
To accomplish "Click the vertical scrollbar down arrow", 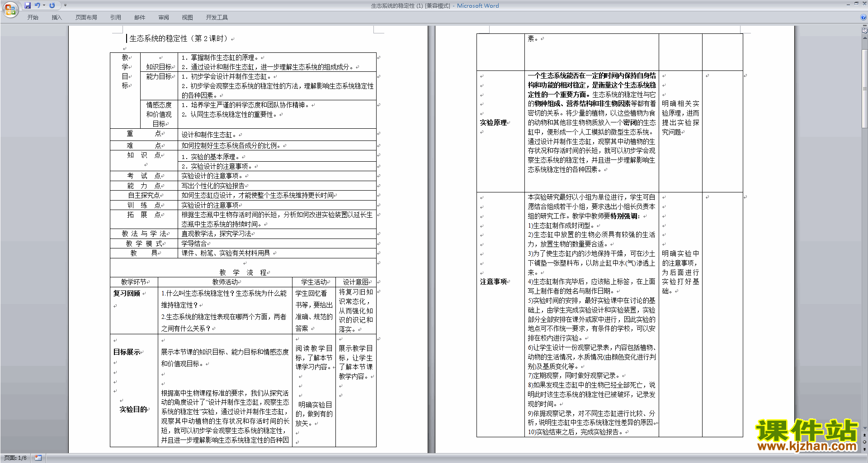I will (x=865, y=428).
